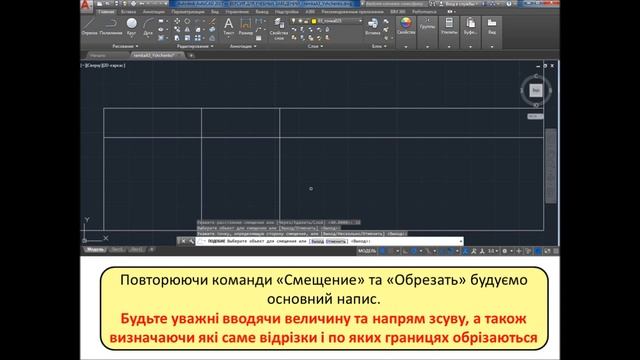Expand the Редактирование panel
Viewport: 640px width, 360px height.
click(195, 46)
